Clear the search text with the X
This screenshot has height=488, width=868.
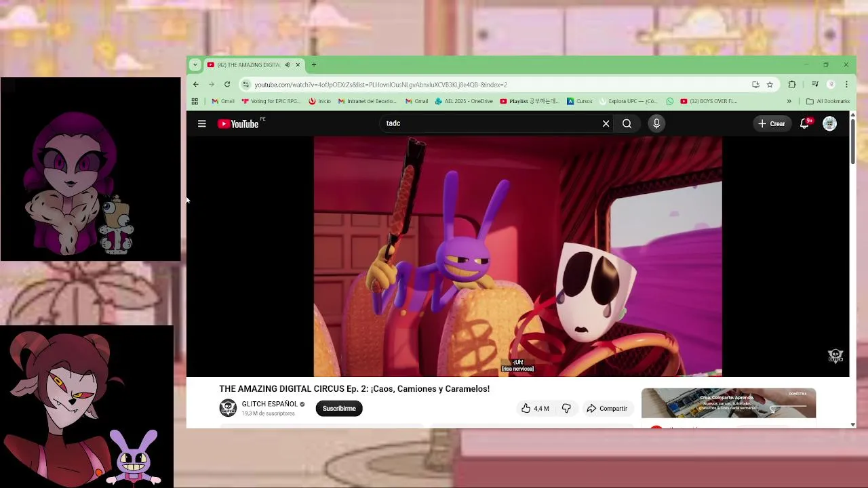(606, 123)
